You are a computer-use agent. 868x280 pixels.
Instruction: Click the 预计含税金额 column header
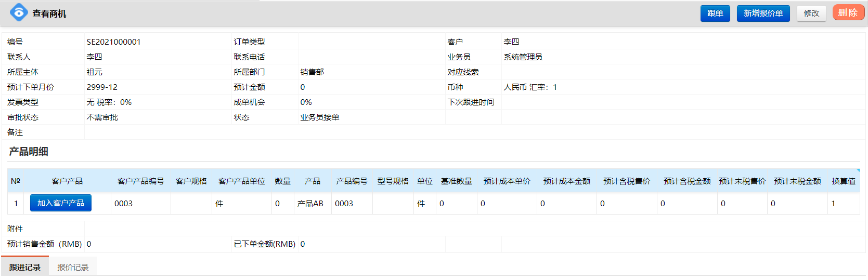686,181
